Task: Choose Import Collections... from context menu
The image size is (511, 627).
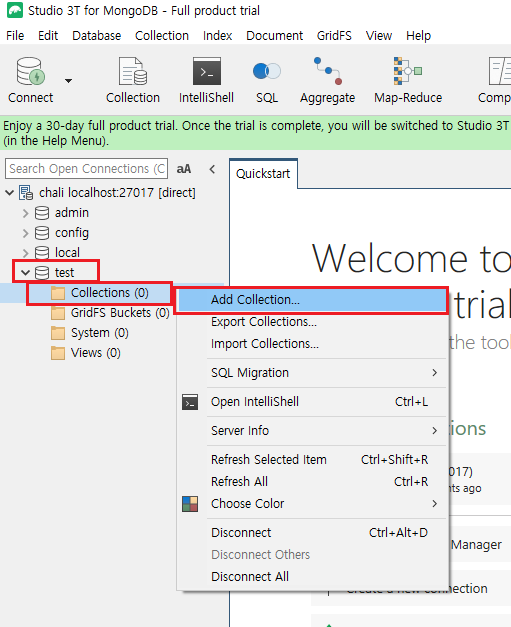Action: pos(312,344)
